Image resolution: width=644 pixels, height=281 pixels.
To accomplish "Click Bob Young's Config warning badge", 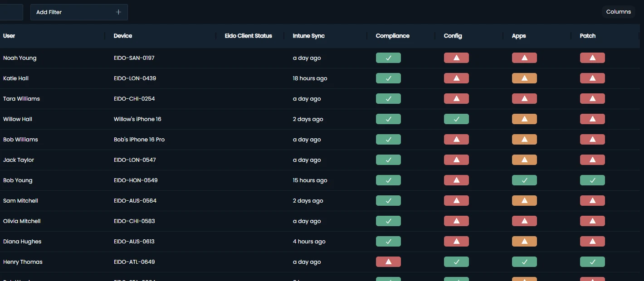I will [x=456, y=180].
